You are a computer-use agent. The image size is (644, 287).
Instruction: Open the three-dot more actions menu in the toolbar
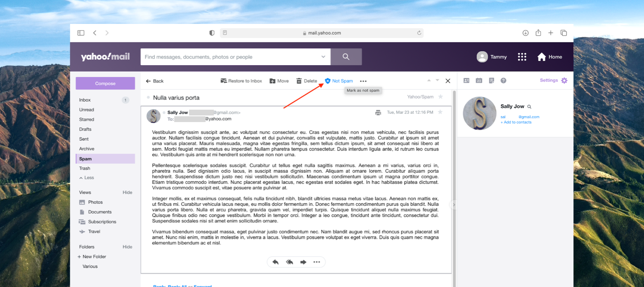pyautogui.click(x=363, y=81)
